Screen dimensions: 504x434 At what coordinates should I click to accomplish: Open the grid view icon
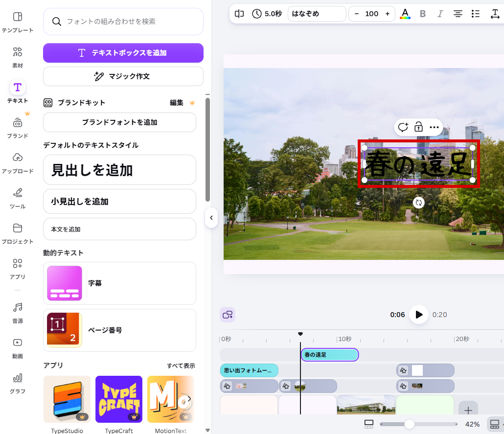pos(494,424)
